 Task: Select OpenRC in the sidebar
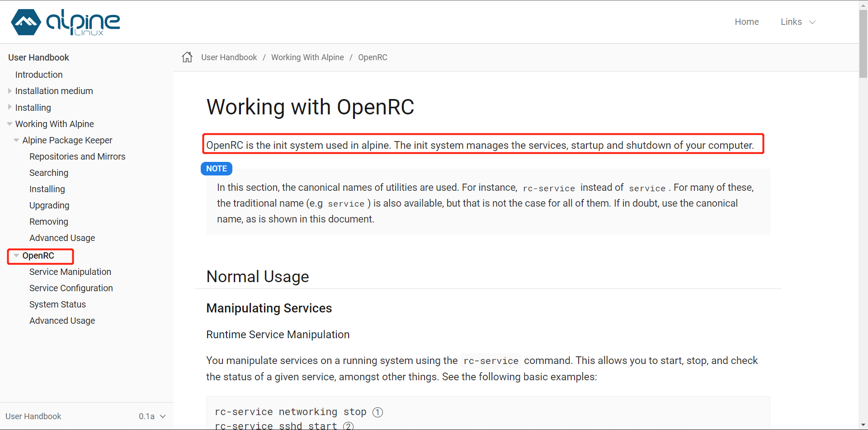coord(38,255)
